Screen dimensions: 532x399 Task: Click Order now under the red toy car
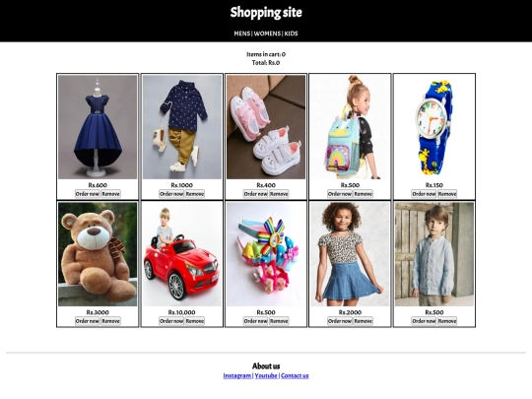tap(171, 321)
